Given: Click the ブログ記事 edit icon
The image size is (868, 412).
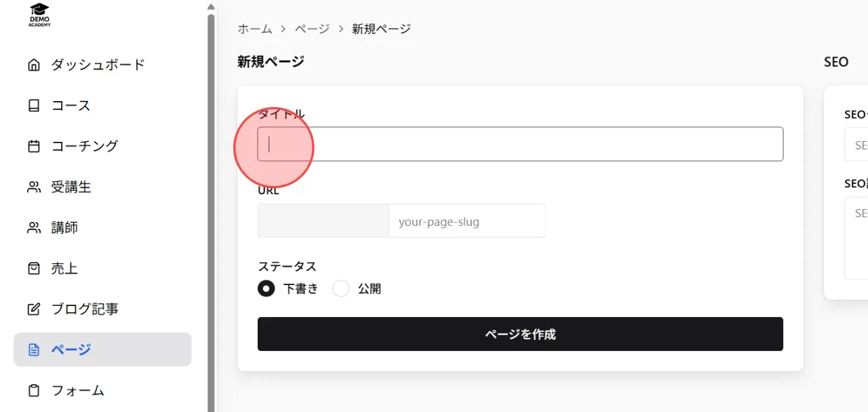Looking at the screenshot, I should (34, 310).
